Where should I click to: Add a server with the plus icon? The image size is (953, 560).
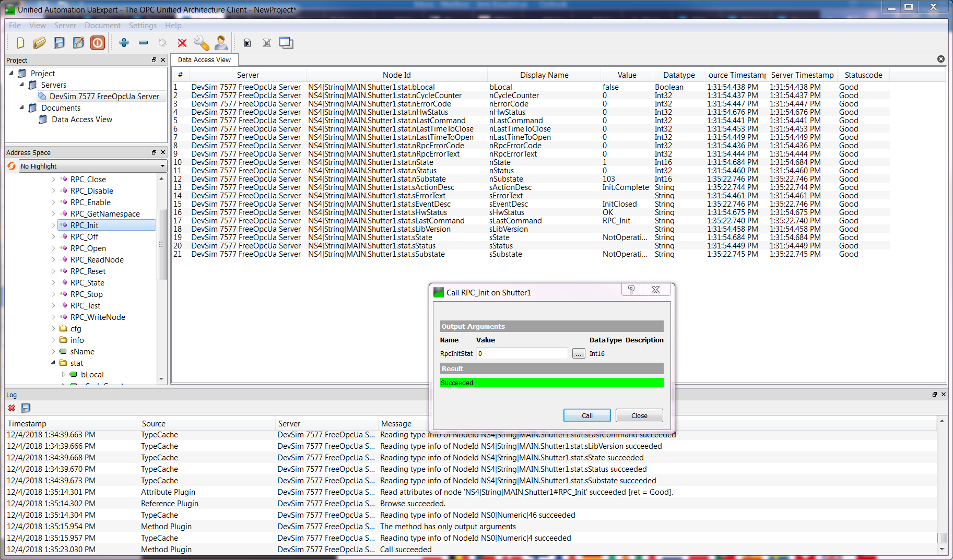coord(124,43)
